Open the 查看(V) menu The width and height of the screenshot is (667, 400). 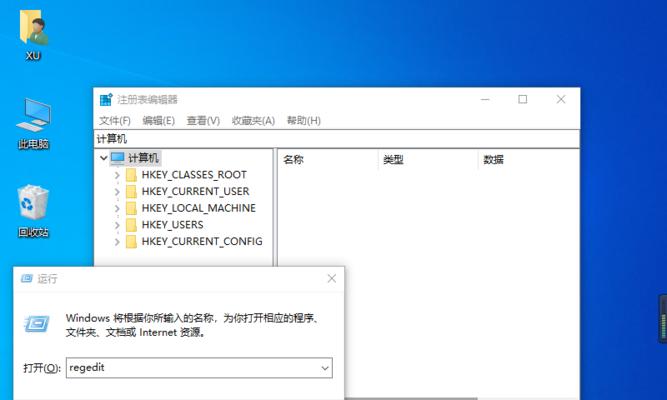[203, 121]
